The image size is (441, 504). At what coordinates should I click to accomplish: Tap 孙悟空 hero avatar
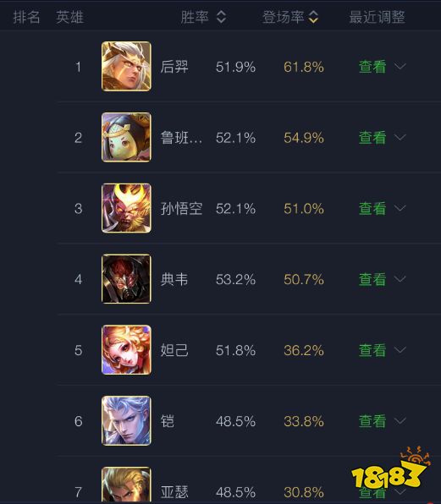coord(126,208)
